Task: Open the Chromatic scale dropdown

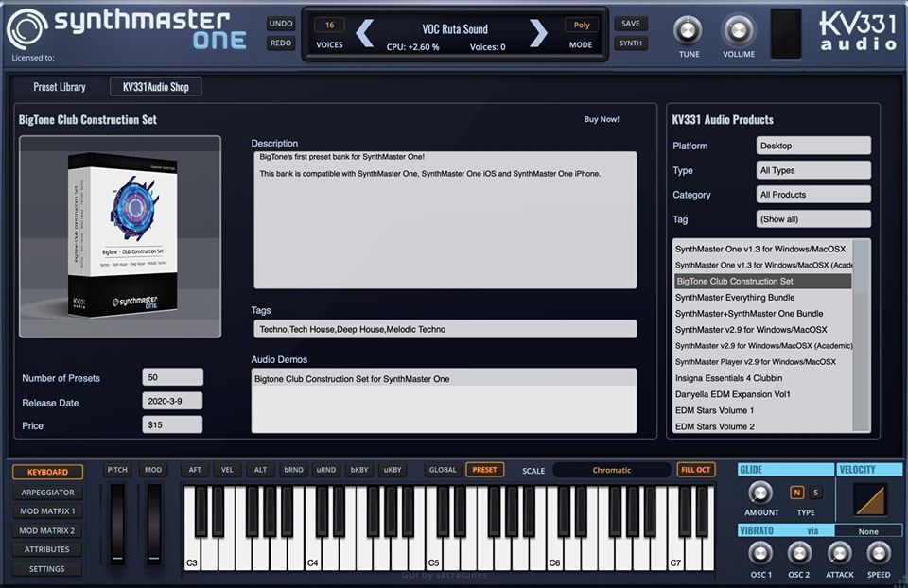Action: (x=612, y=470)
